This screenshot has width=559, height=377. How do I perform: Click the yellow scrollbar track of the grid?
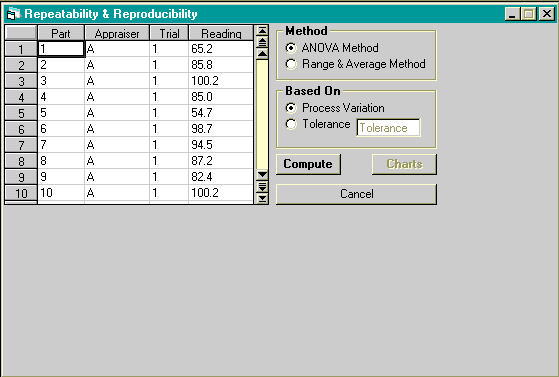(262, 114)
